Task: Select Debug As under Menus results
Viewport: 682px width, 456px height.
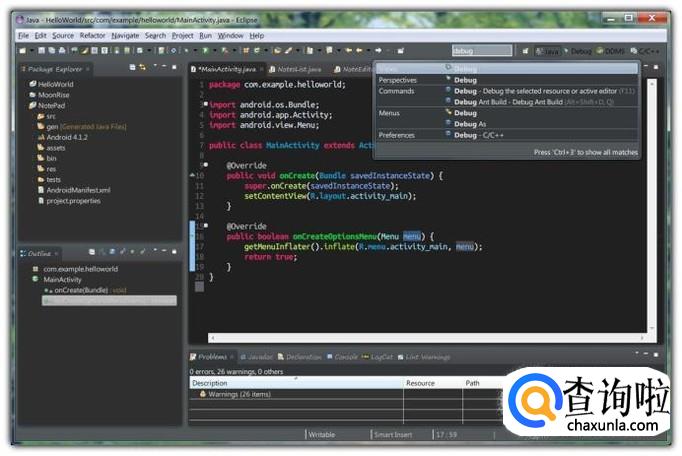Action: point(468,123)
